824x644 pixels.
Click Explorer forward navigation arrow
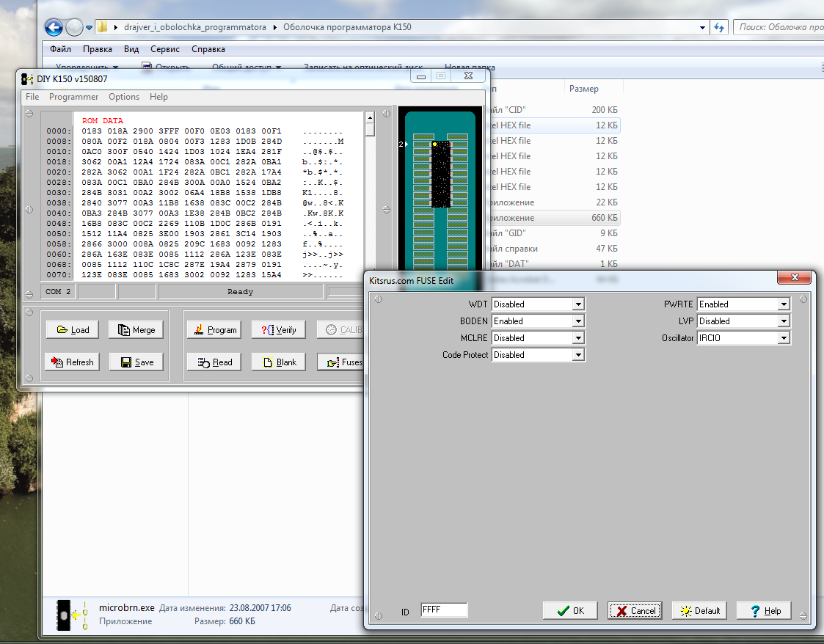click(74, 27)
